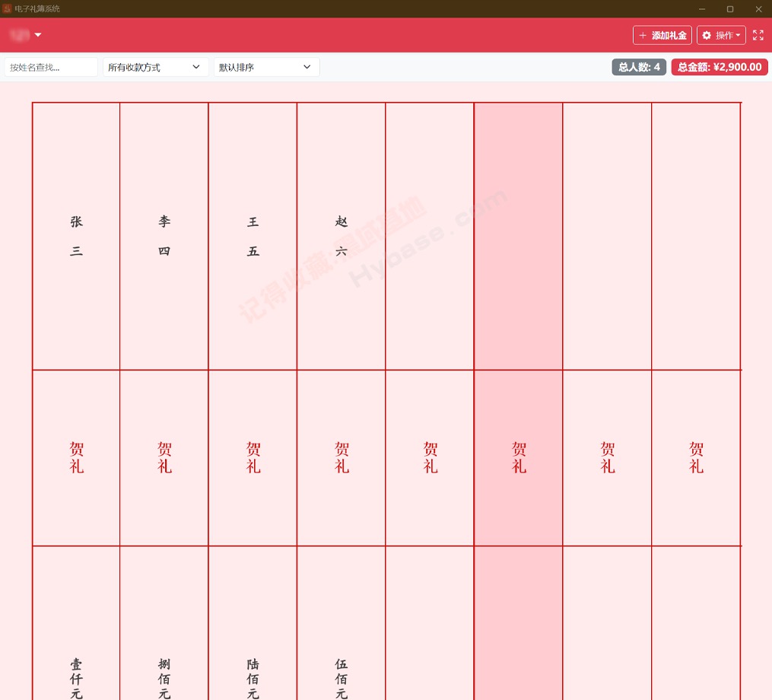772x700 pixels.
Task: Click 李四's 捌佰元 amount cell
Action: [164, 678]
